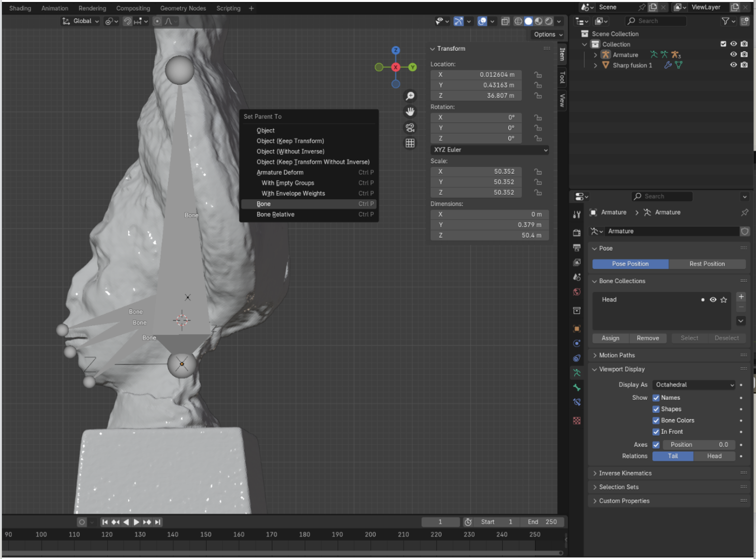Switch to orthographic grid view icon
Viewport: 756px width, 559px height.
tap(410, 143)
